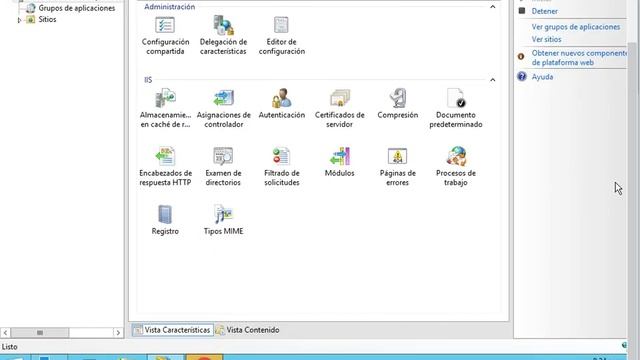Open Certificados de servidor
The image size is (640, 360).
point(340,109)
